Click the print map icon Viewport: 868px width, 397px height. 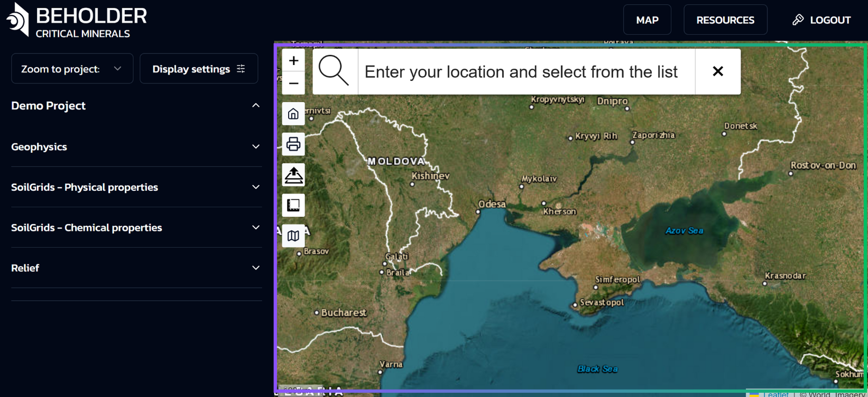293,144
